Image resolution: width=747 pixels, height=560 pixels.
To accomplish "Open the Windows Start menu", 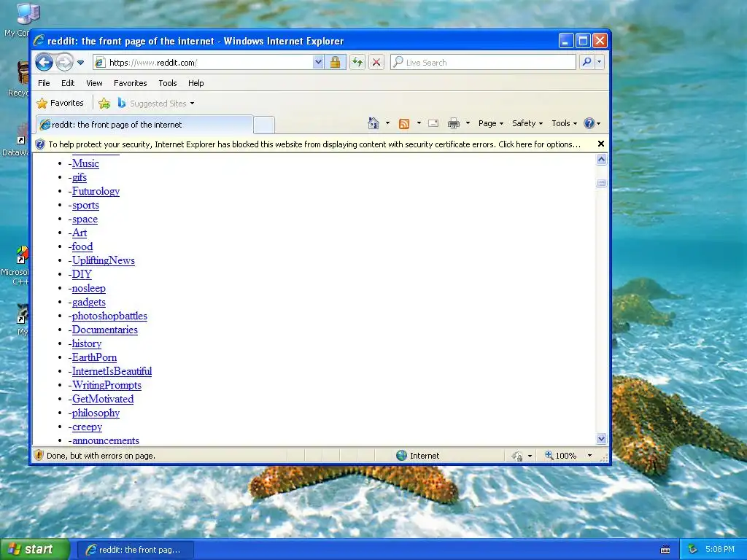I will click(34, 550).
